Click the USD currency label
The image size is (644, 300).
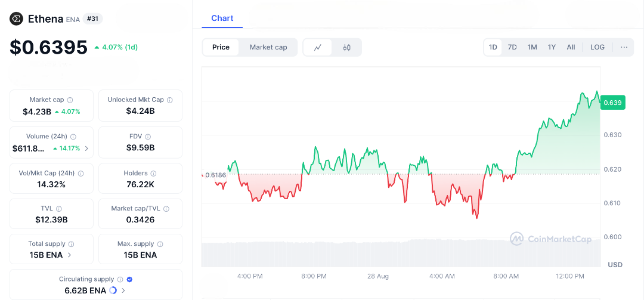[614, 265]
